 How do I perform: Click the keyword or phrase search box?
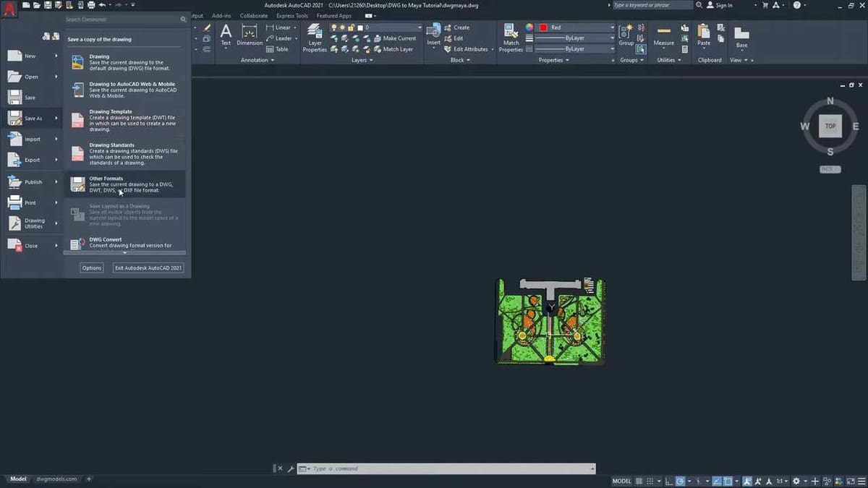point(652,5)
